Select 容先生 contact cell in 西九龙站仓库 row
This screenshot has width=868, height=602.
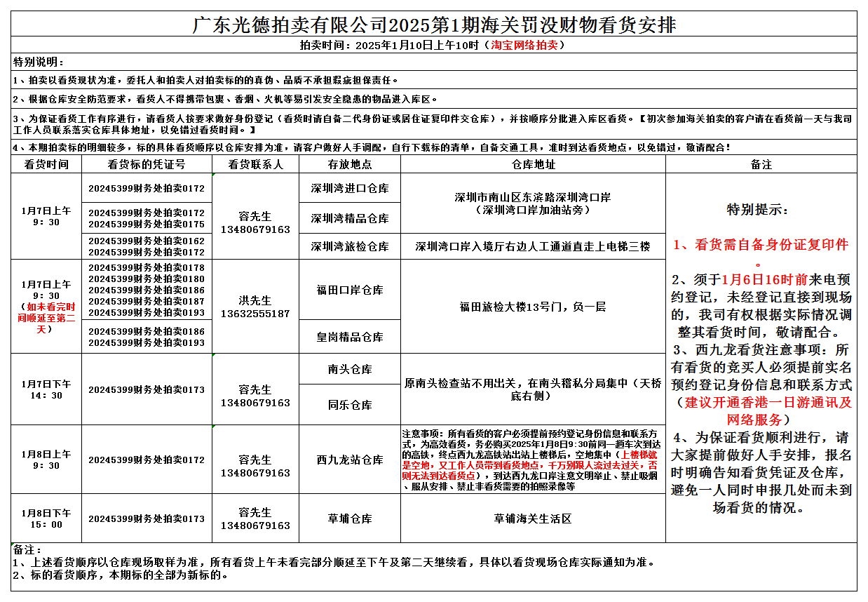[x=255, y=459]
